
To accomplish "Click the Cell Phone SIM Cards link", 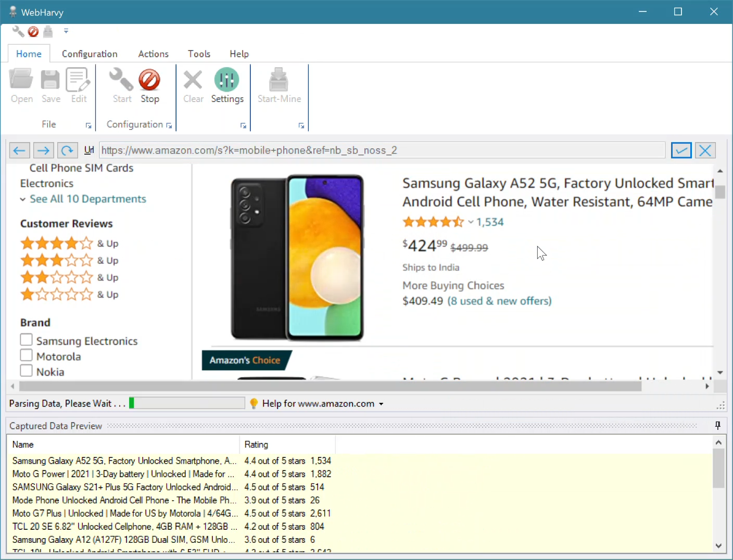I will click(81, 168).
